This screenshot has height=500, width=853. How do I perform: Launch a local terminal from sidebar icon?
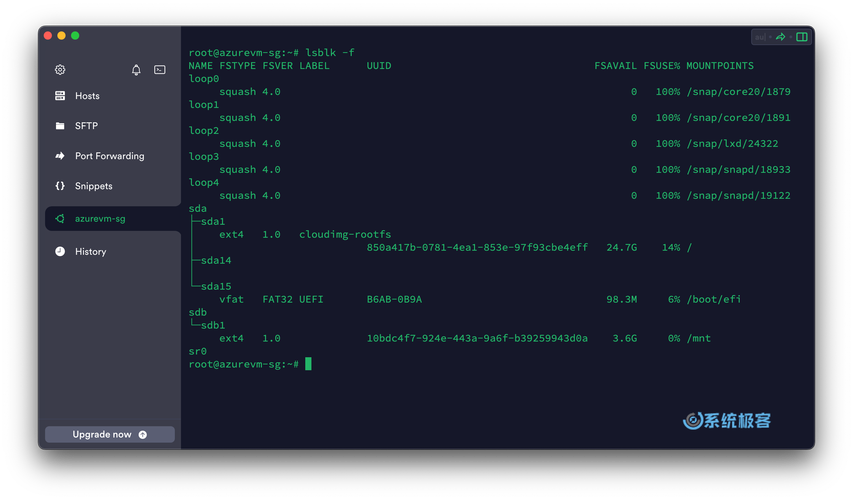160,70
